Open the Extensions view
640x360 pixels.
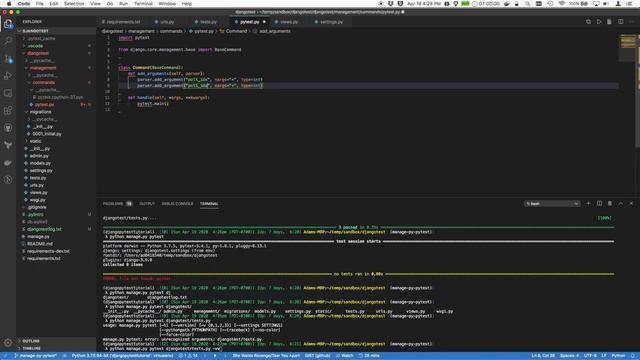(x=8, y=111)
